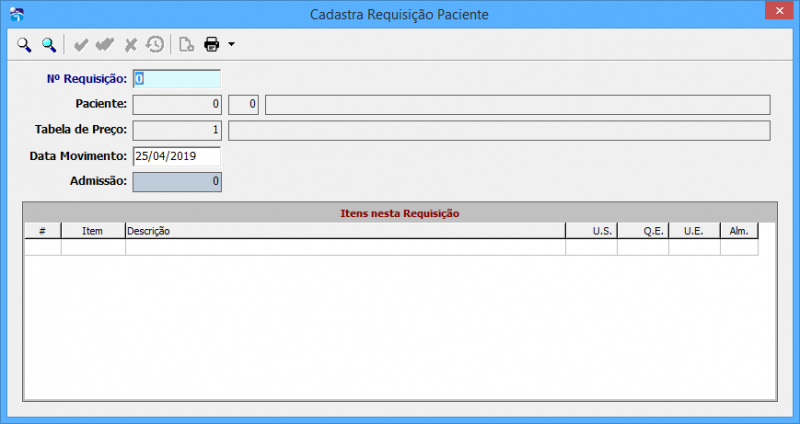Click the 'Tabela de Preço:' label
Screen dimensions: 800x424
[x=81, y=130]
